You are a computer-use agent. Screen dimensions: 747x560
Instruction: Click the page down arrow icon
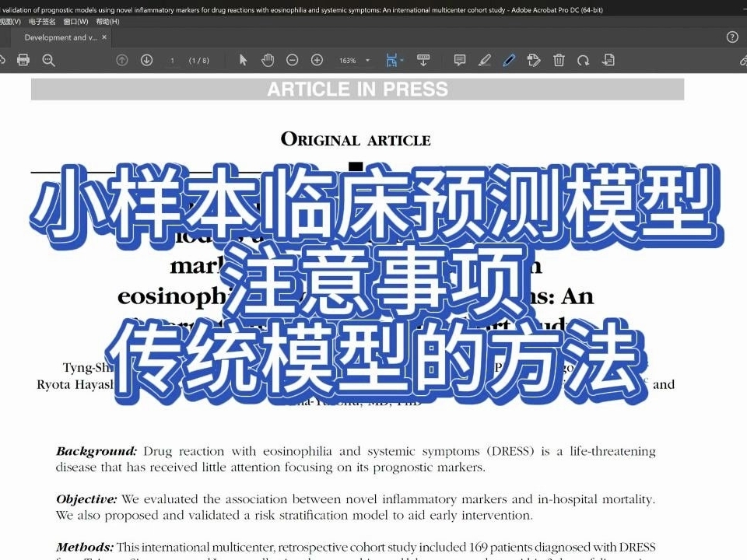[x=146, y=60]
